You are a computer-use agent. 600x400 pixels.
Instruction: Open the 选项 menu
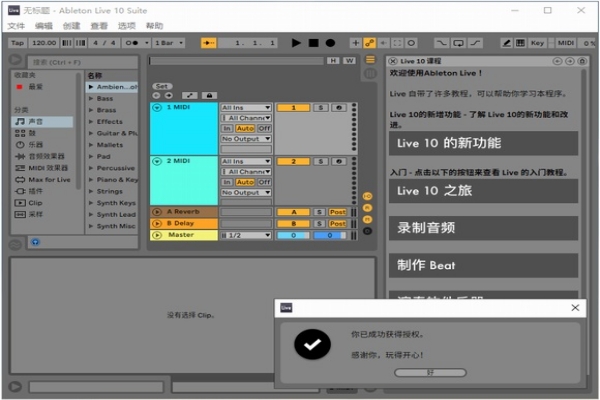tap(127, 26)
